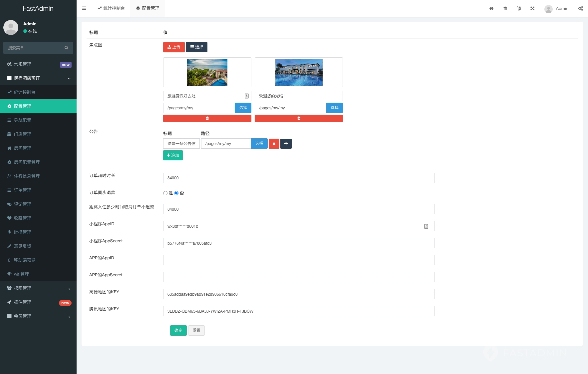Delete the first focus image with trash bar
The height and width of the screenshot is (374, 588).
pyautogui.click(x=207, y=118)
